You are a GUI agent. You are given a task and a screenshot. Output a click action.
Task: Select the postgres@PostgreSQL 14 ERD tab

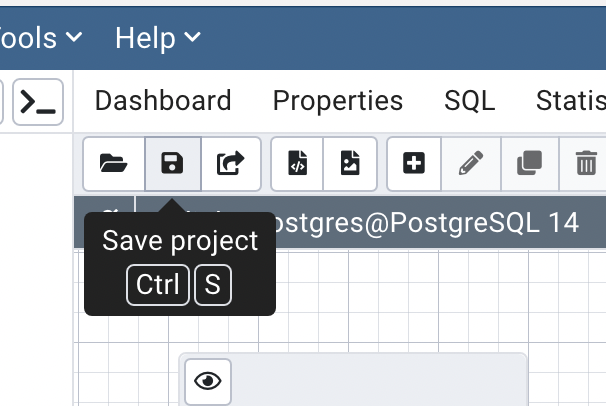(x=420, y=222)
